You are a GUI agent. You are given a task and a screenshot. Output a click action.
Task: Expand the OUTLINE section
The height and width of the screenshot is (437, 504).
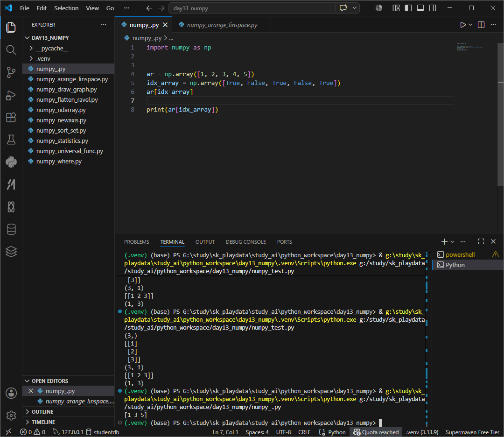click(x=68, y=412)
